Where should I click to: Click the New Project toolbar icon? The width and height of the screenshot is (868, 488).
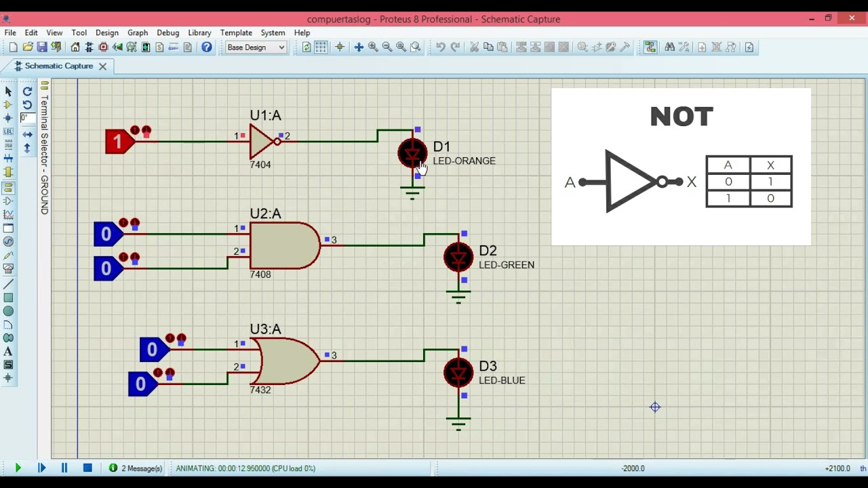(13, 47)
